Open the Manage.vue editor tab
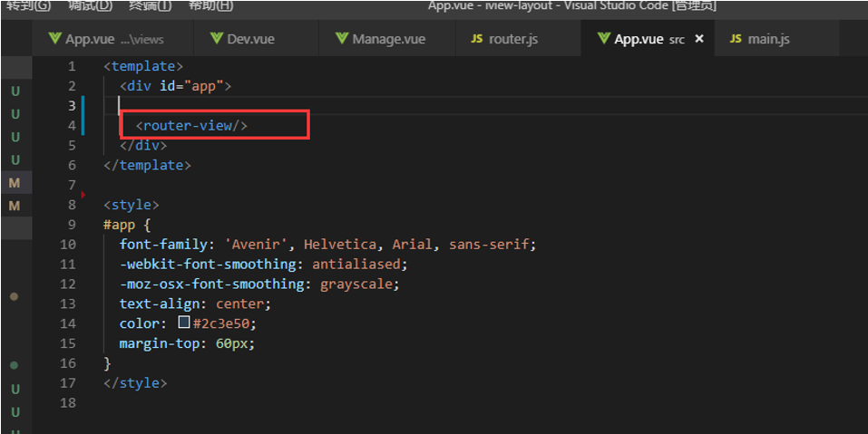 387,39
